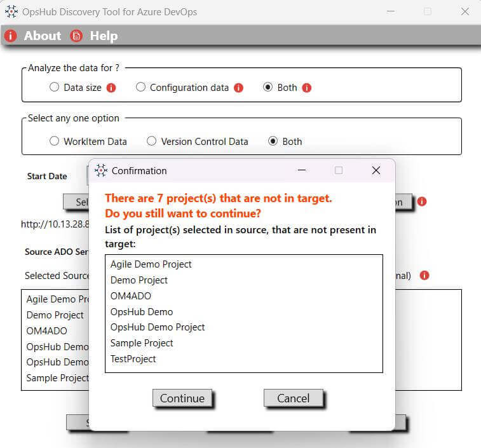Select Both under Select any one option
The image size is (481, 448).
point(273,141)
